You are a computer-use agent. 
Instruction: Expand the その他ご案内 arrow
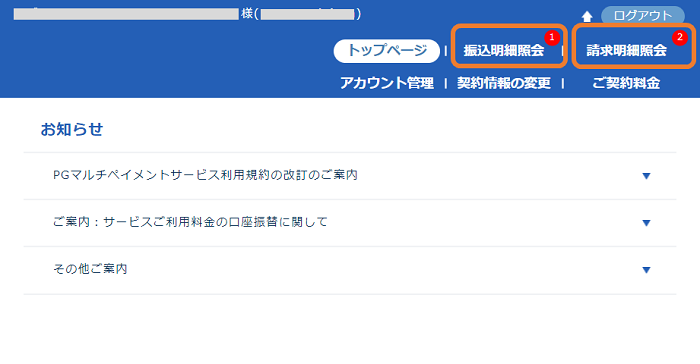pyautogui.click(x=646, y=270)
